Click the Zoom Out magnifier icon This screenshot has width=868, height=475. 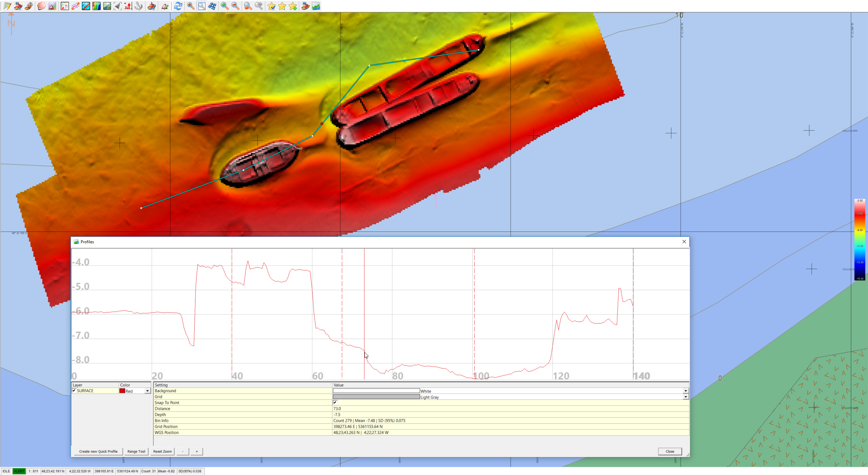(x=235, y=6)
